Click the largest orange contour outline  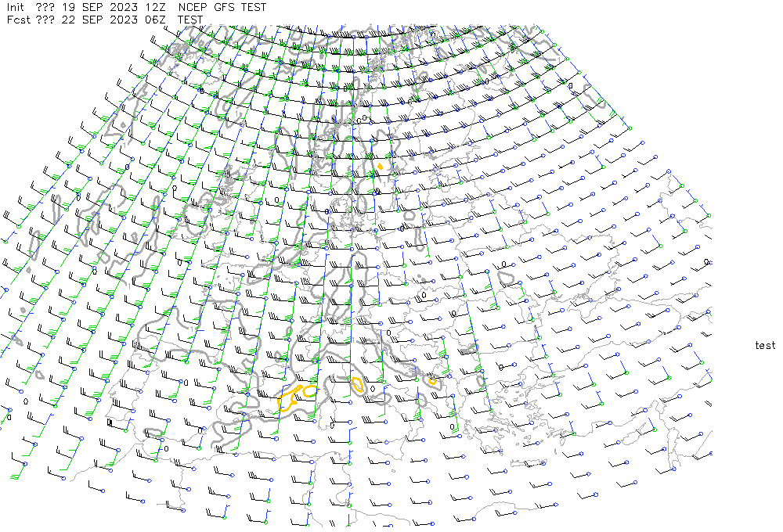coord(289,399)
